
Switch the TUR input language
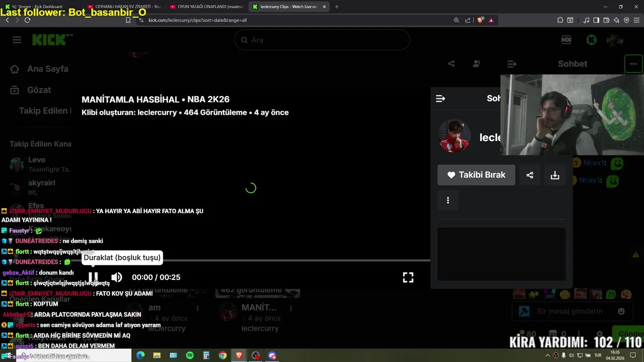point(598,355)
